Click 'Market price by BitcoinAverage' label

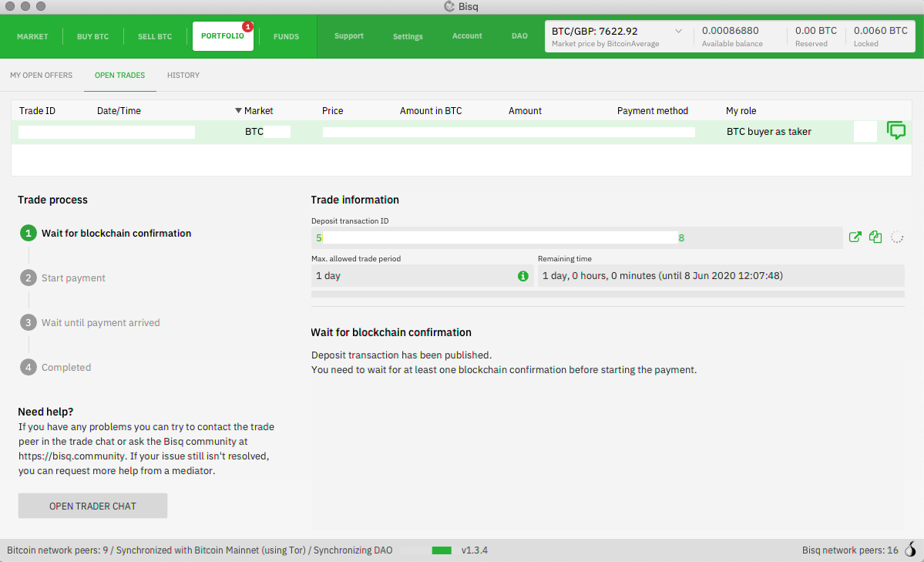point(605,44)
